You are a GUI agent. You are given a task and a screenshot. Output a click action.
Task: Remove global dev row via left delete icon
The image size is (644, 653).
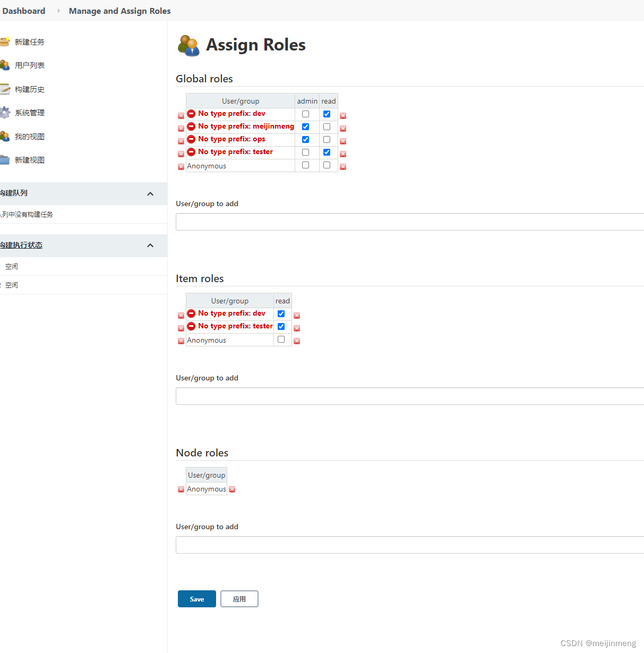(x=181, y=115)
